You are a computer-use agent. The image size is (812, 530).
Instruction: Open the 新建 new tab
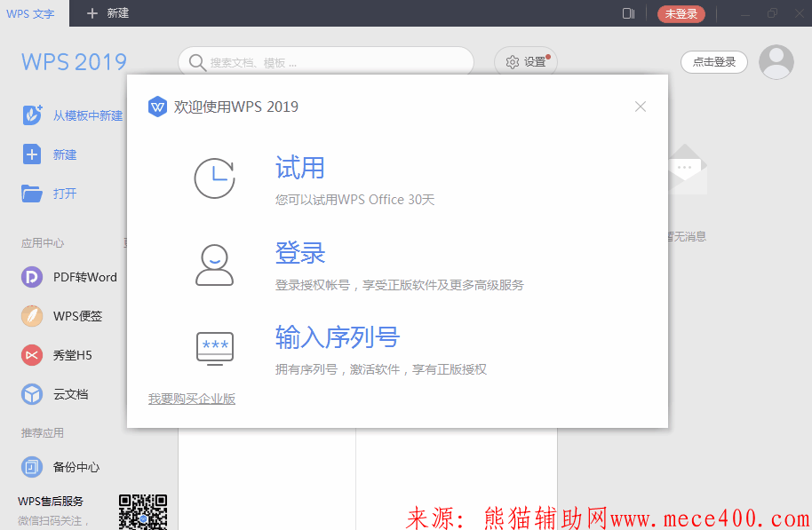pyautogui.click(x=107, y=13)
